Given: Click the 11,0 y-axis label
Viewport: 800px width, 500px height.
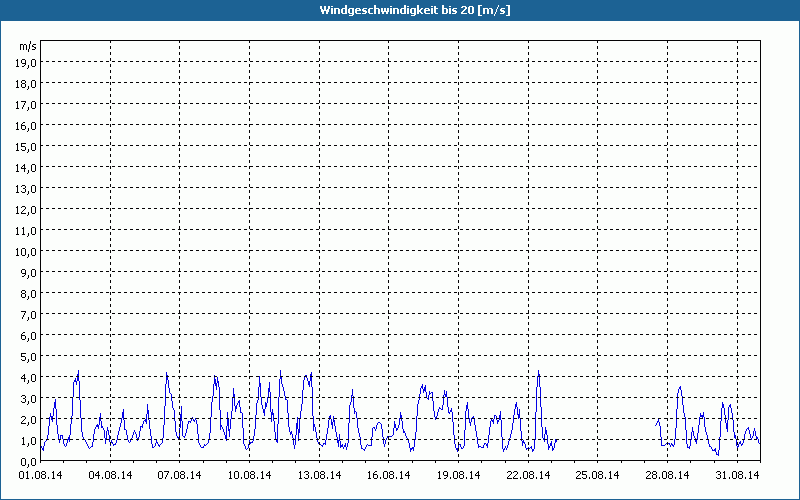Looking at the screenshot, I should coord(26,231).
